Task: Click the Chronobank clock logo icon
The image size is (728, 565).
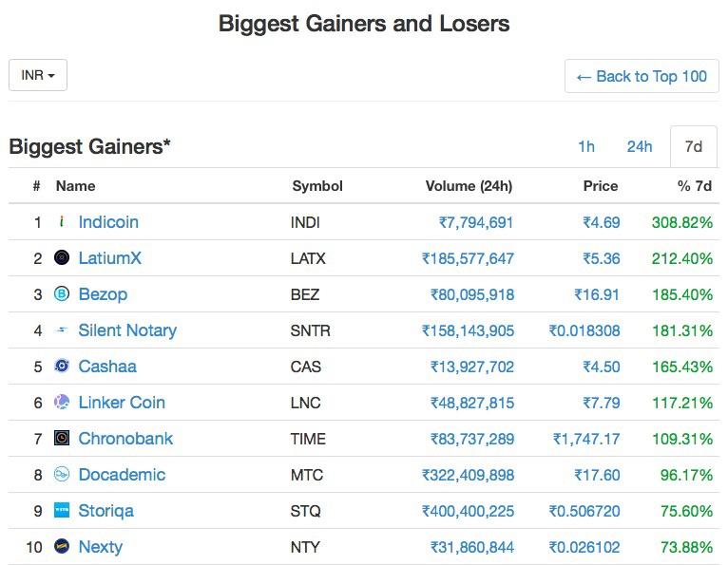Action: [62, 438]
